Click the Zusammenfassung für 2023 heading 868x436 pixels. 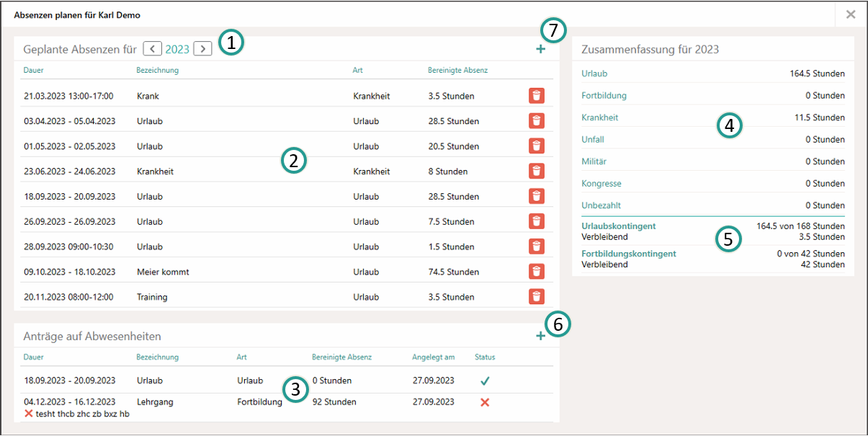650,50
